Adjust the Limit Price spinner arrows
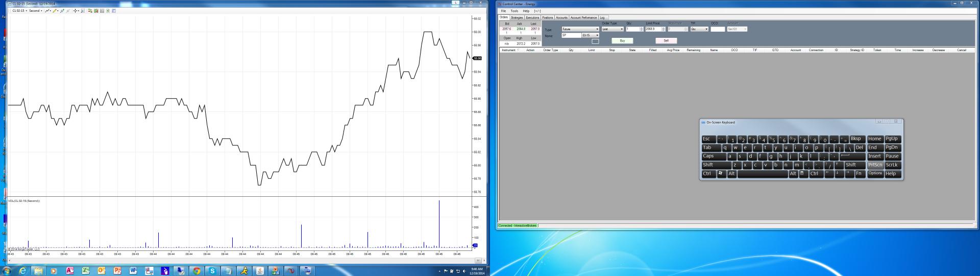 (663, 29)
